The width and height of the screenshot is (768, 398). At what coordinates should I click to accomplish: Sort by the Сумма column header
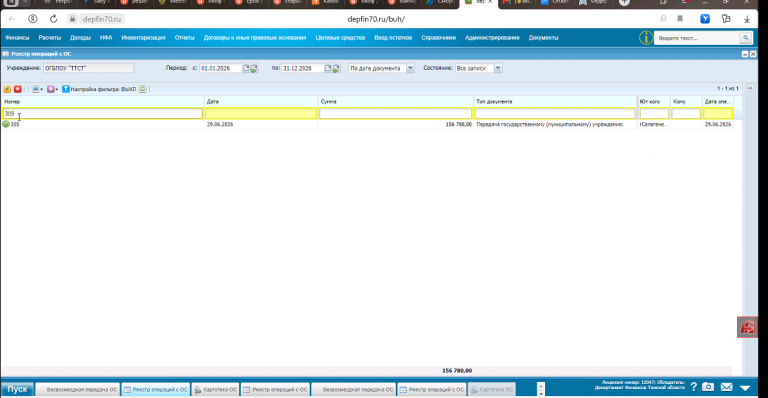pyautogui.click(x=395, y=101)
